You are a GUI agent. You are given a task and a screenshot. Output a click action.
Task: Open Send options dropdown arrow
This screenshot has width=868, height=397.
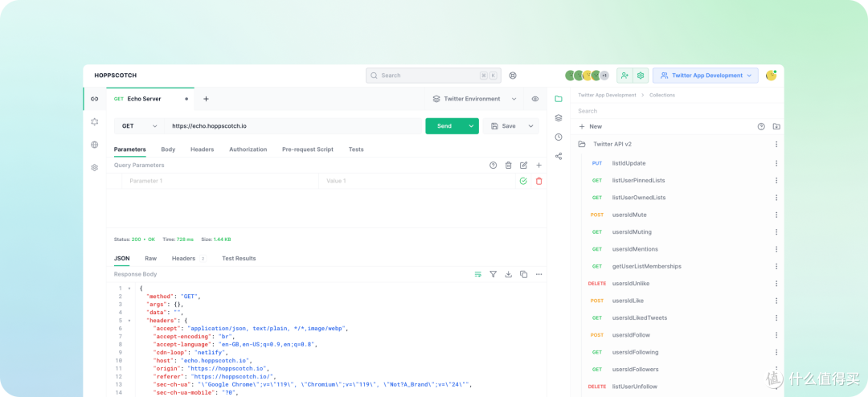(471, 126)
